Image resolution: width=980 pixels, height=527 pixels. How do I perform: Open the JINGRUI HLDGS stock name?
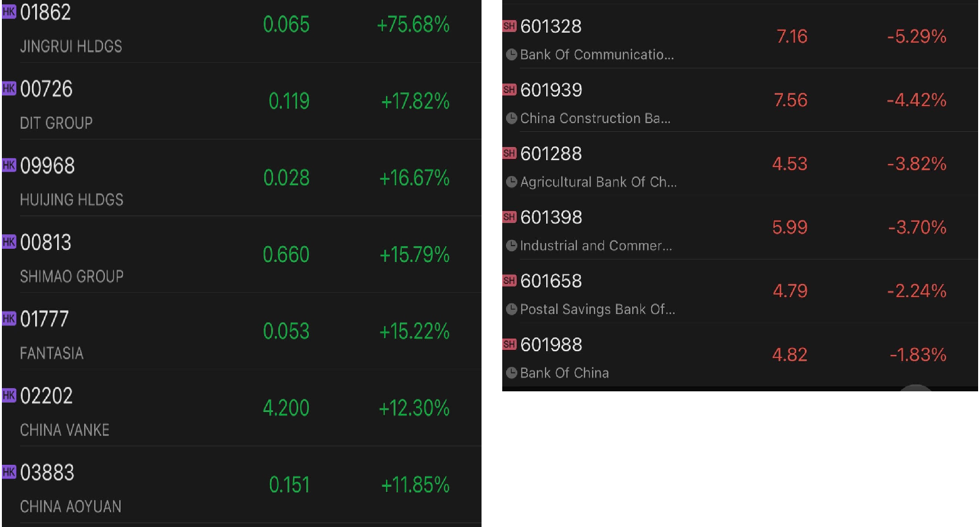pos(71,46)
